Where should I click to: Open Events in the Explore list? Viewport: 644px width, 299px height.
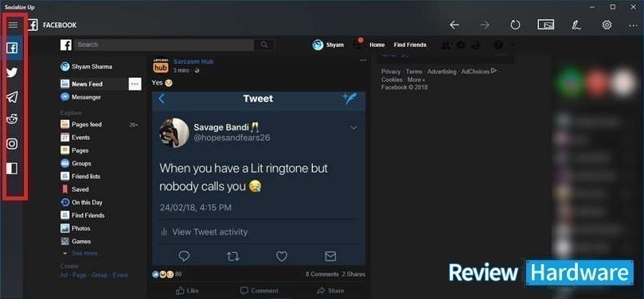[75, 138]
